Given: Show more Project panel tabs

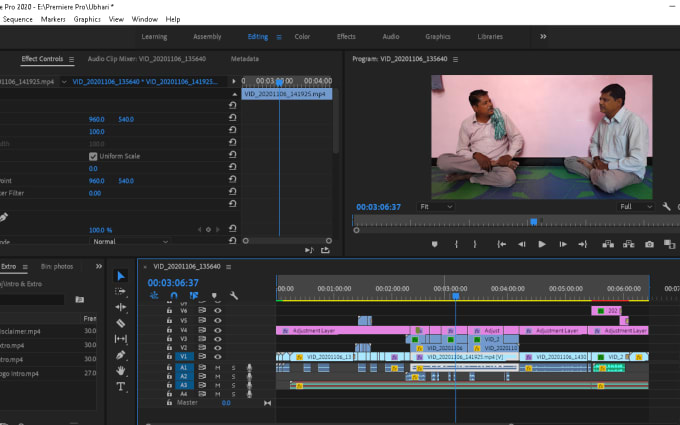Looking at the screenshot, I should [99, 266].
